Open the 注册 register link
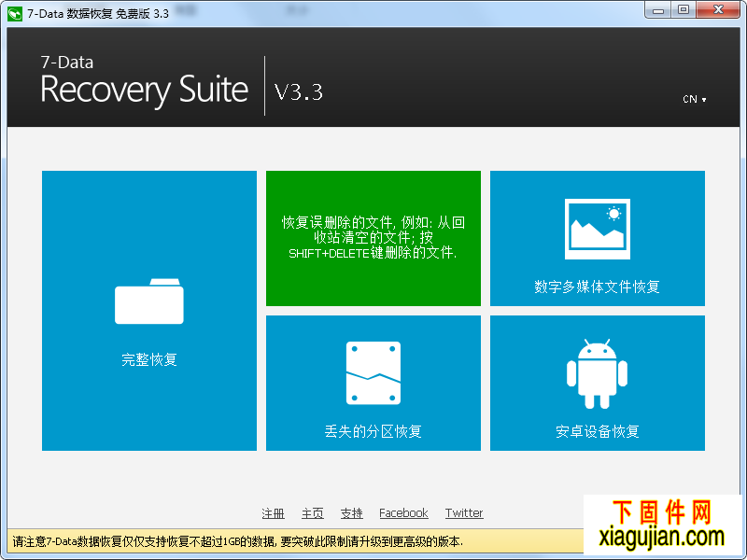Image resolution: width=747 pixels, height=560 pixels. point(273,513)
